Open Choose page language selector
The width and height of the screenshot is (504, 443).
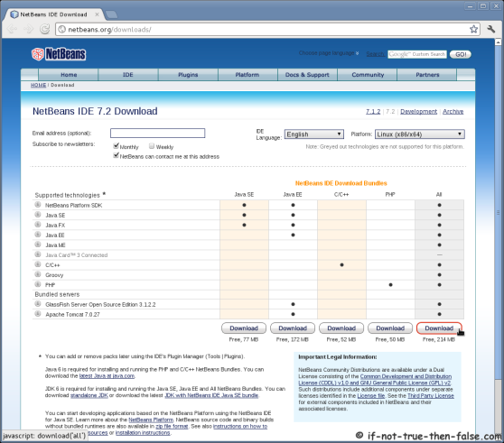[329, 53]
